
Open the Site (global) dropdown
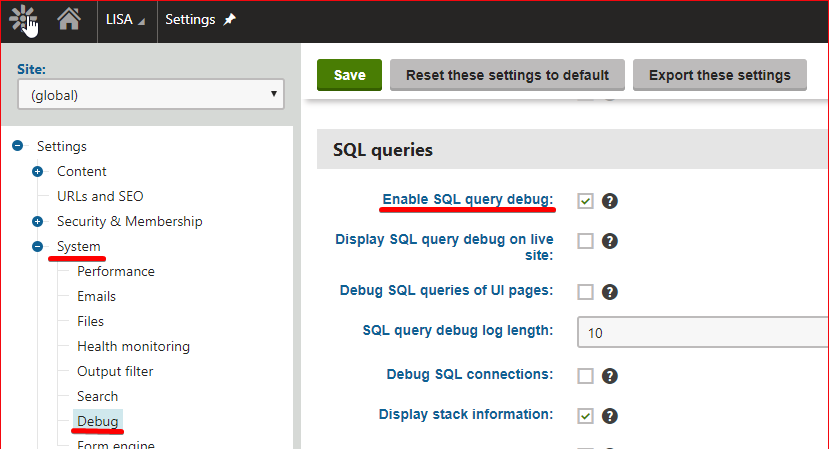click(151, 95)
